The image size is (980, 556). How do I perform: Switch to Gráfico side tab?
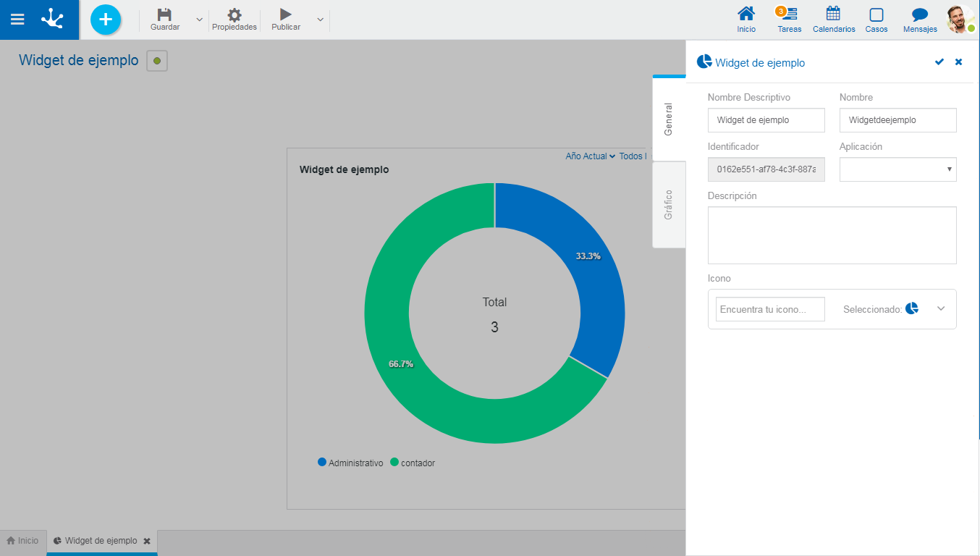(669, 205)
